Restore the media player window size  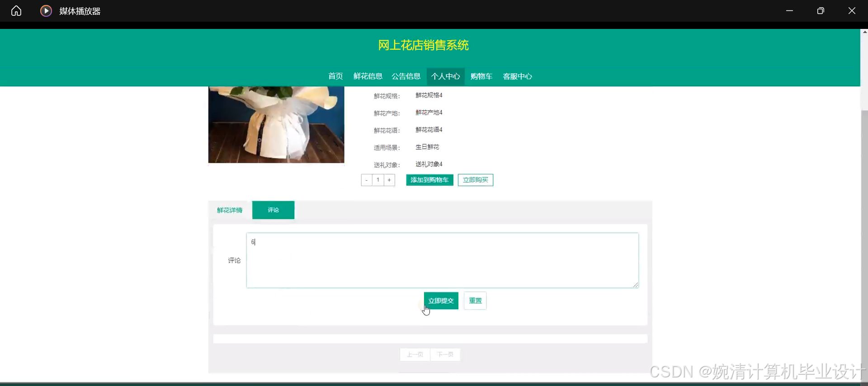pyautogui.click(x=821, y=11)
